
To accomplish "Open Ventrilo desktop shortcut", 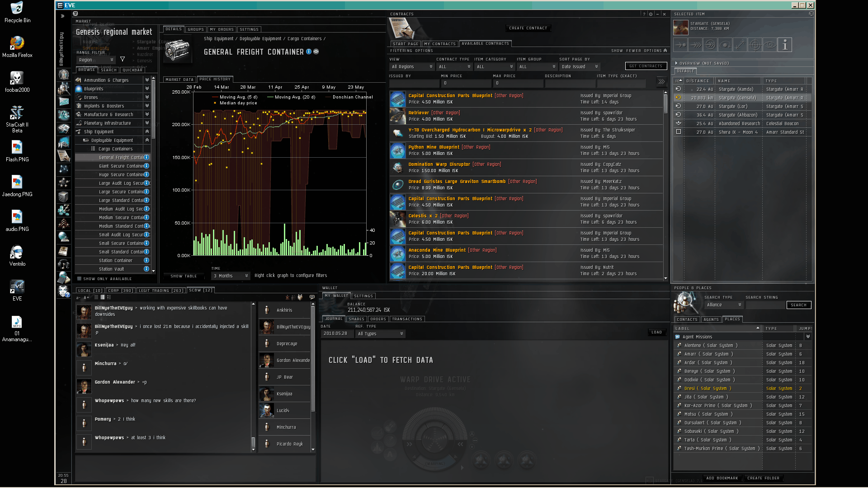I will (17, 256).
